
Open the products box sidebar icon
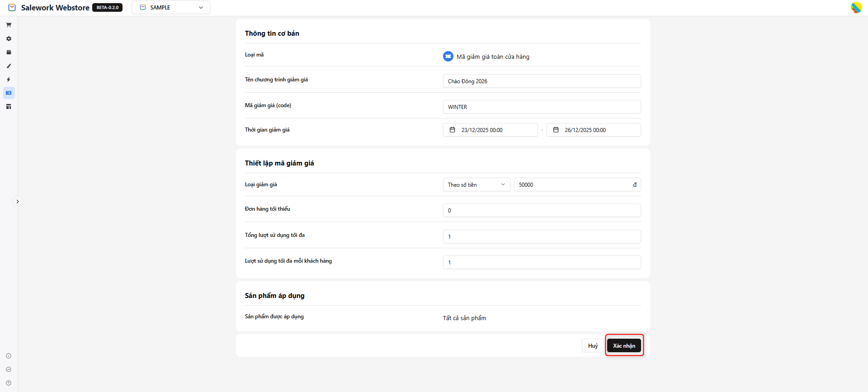9,52
